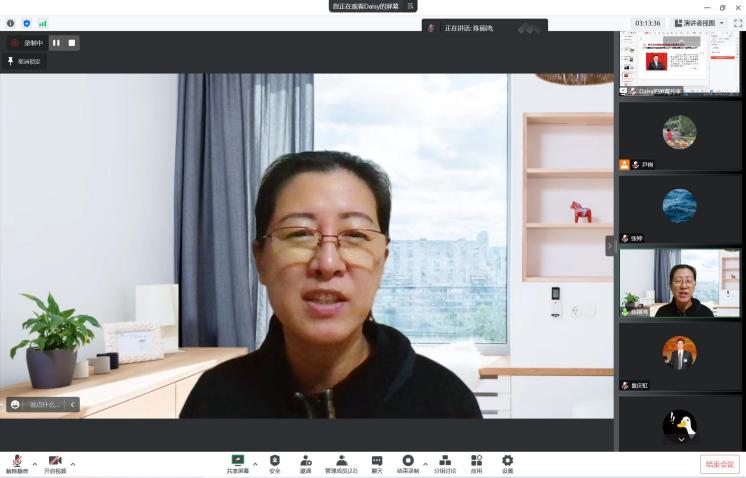Open the Share Screen option
Screen dimensions: 746x478
[237, 464]
